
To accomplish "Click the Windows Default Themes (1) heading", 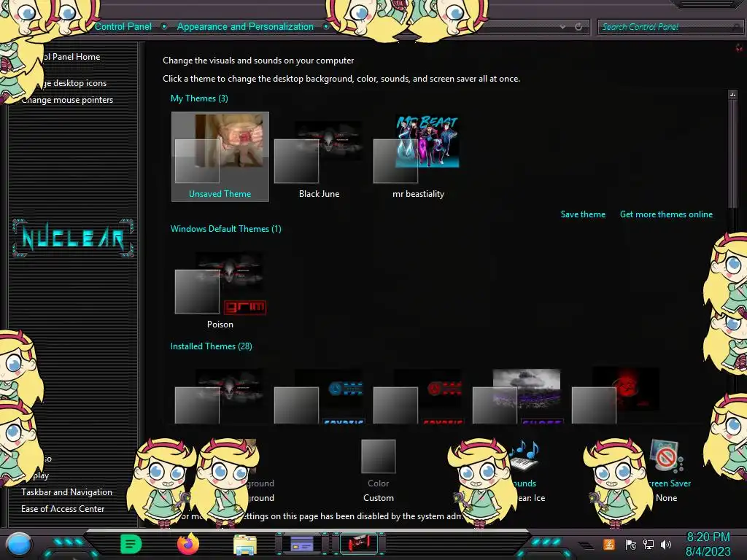I will coord(226,228).
